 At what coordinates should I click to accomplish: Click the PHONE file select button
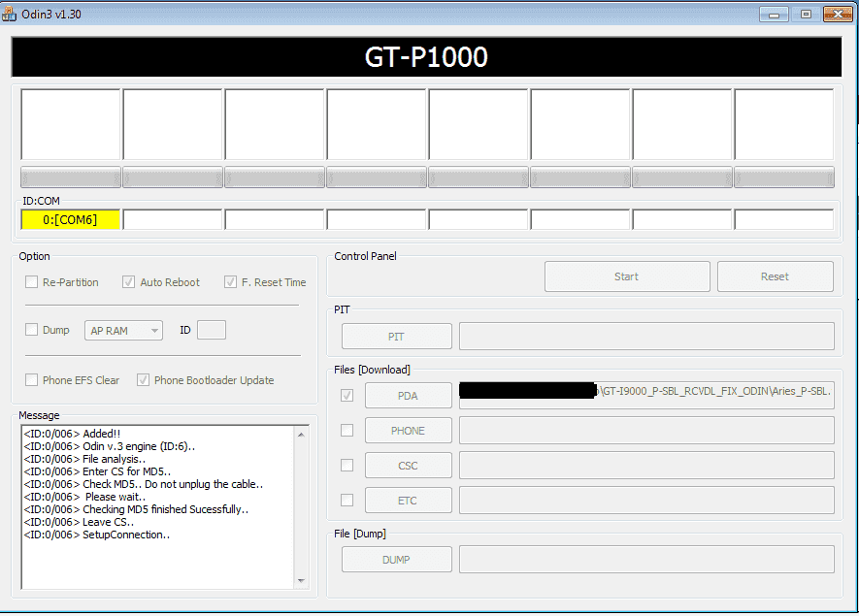[x=408, y=431]
